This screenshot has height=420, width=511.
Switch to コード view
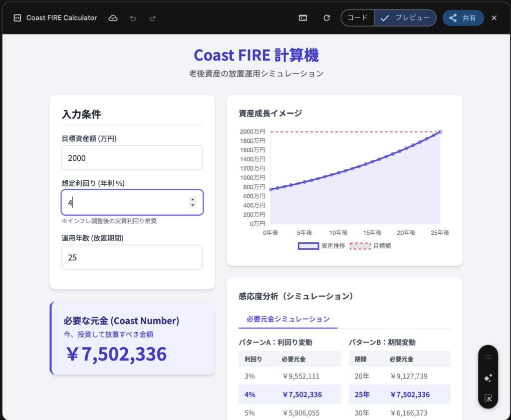click(x=357, y=18)
